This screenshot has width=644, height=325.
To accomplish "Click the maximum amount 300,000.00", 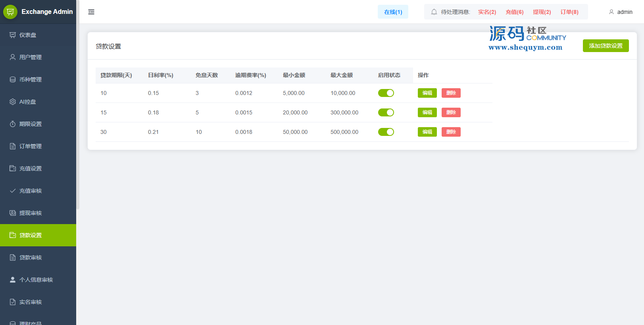I will coord(344,112).
